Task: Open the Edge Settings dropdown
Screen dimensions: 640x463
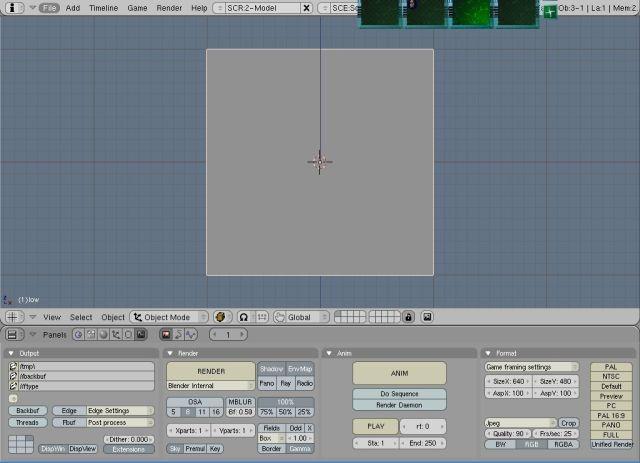Action: click(x=120, y=410)
